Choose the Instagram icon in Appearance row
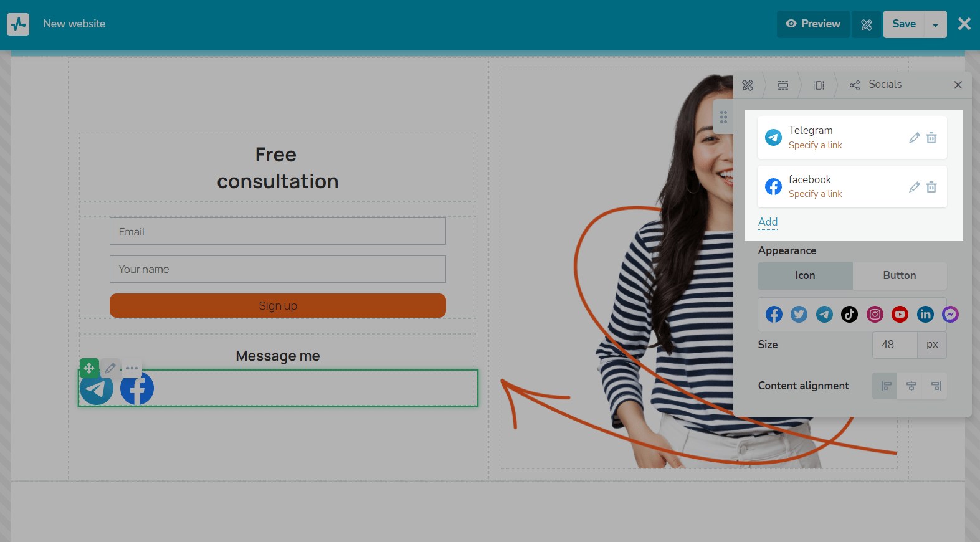Screen dimensions: 980x542 click(x=875, y=315)
